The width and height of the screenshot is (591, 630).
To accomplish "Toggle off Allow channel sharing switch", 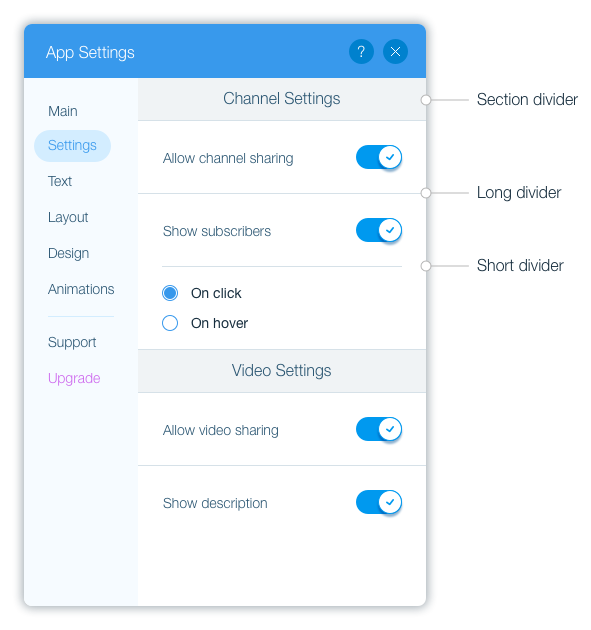I will tap(379, 157).
